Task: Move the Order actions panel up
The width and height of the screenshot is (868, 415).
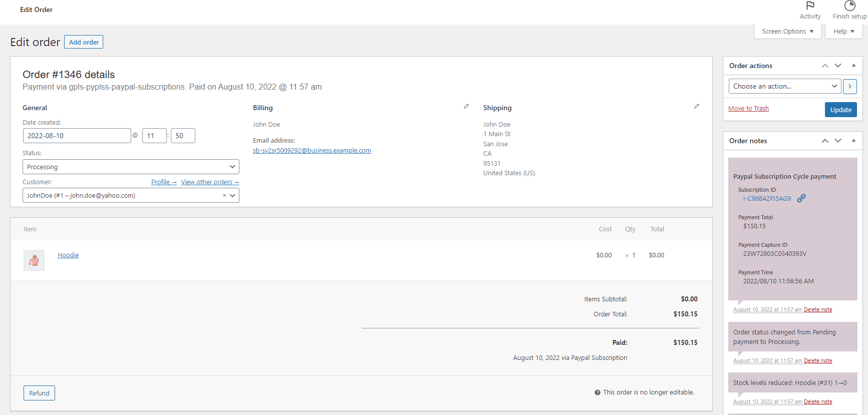Action: coord(825,66)
